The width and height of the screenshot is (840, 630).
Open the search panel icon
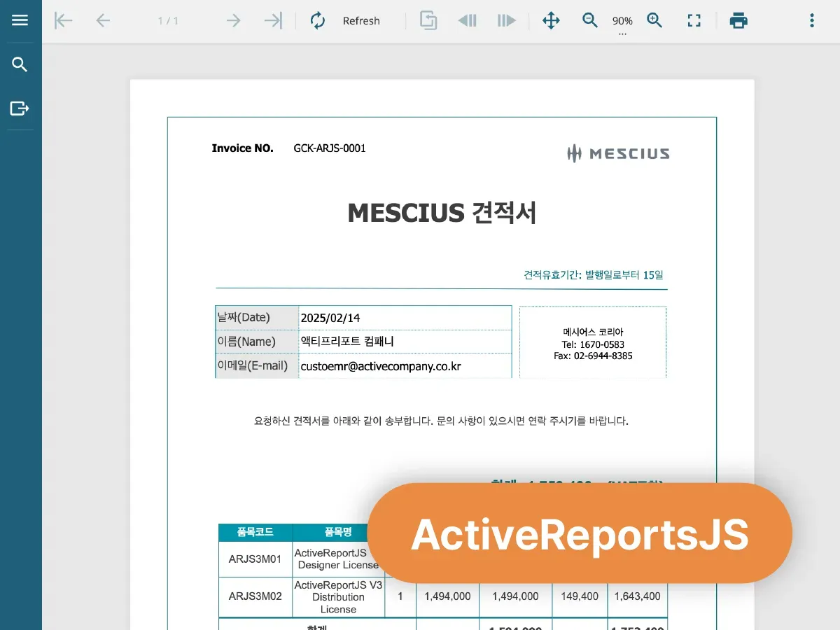20,65
